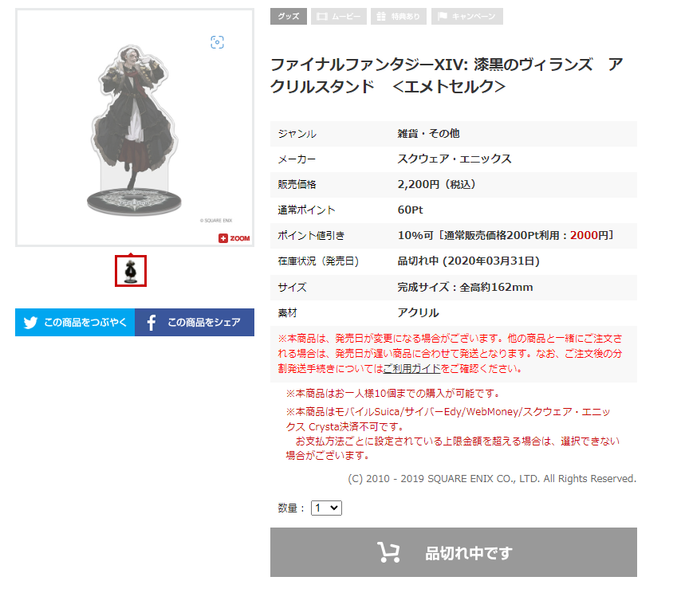Click the flag icon on キャンペーン tag
The height and width of the screenshot is (616, 677).
click(x=442, y=17)
